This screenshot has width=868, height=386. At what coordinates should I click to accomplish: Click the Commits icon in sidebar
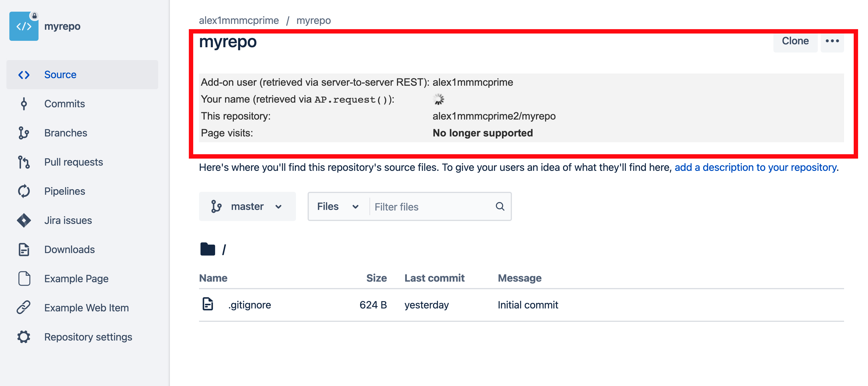(x=24, y=104)
